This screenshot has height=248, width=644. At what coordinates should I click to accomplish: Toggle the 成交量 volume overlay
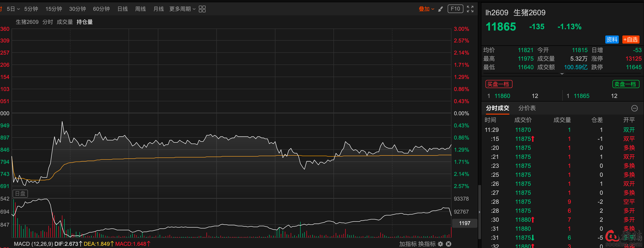pos(65,22)
